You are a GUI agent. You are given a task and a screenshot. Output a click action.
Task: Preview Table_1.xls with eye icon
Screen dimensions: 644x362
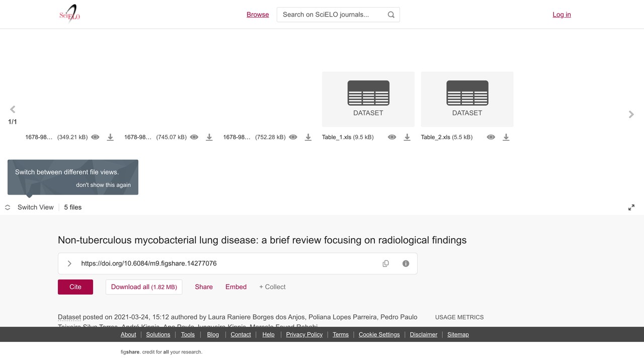(392, 137)
